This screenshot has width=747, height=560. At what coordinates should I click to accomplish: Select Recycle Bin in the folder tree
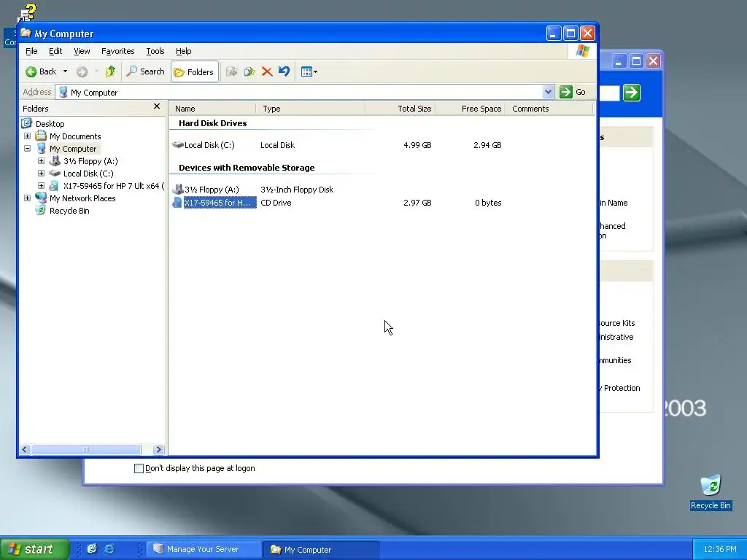click(69, 211)
